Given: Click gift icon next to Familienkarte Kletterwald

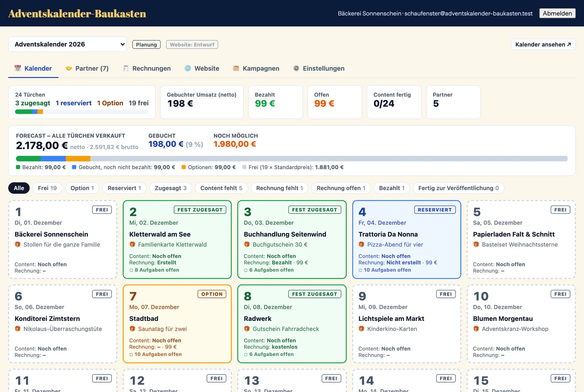Looking at the screenshot, I should click(x=132, y=244).
